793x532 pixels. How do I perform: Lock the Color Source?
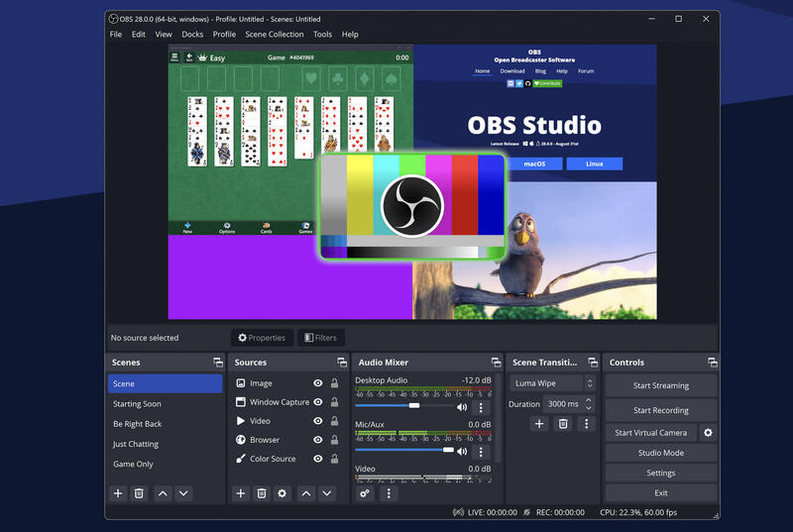pyautogui.click(x=334, y=459)
